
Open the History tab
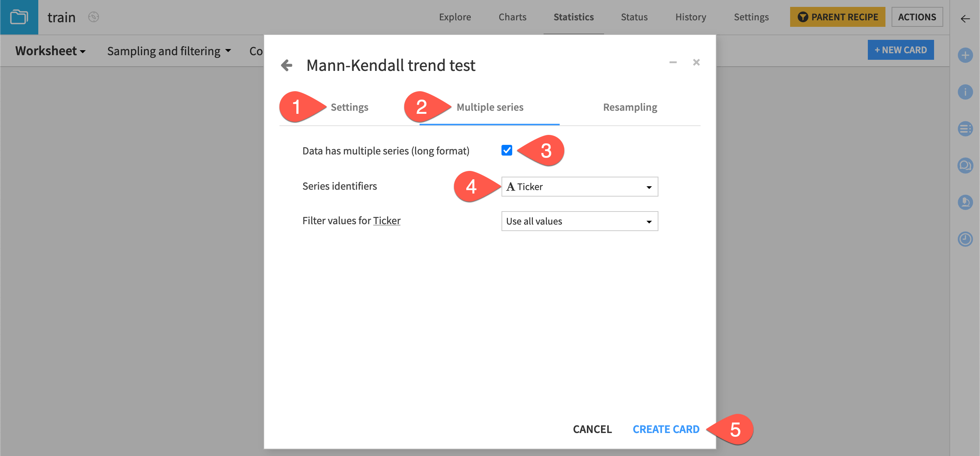691,17
